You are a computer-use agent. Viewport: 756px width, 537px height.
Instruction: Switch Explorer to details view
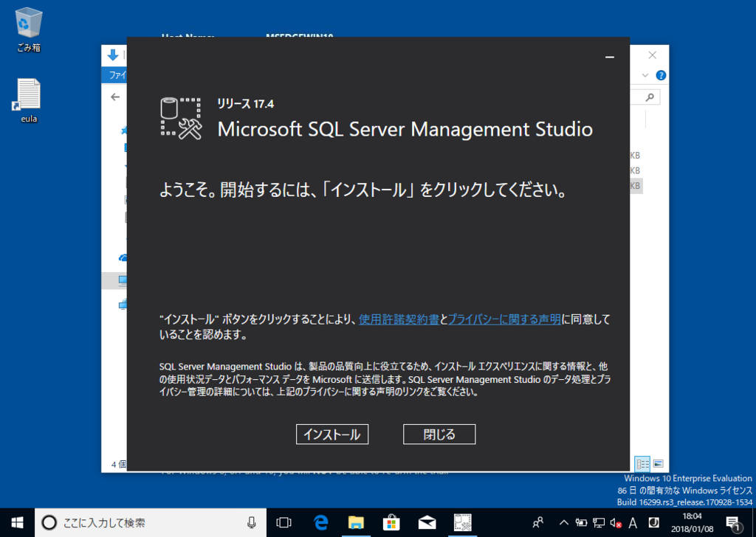click(x=642, y=464)
